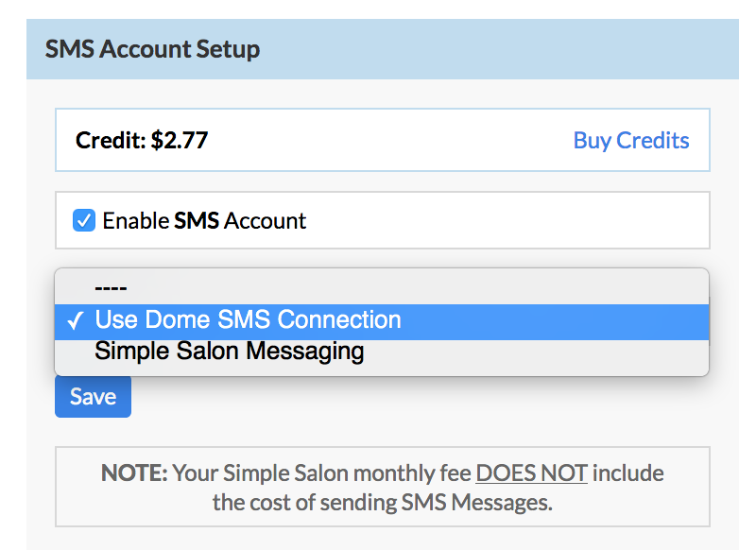The image size is (756, 550).
Task: Click the underlined DOES NOT text
Action: tap(531, 473)
